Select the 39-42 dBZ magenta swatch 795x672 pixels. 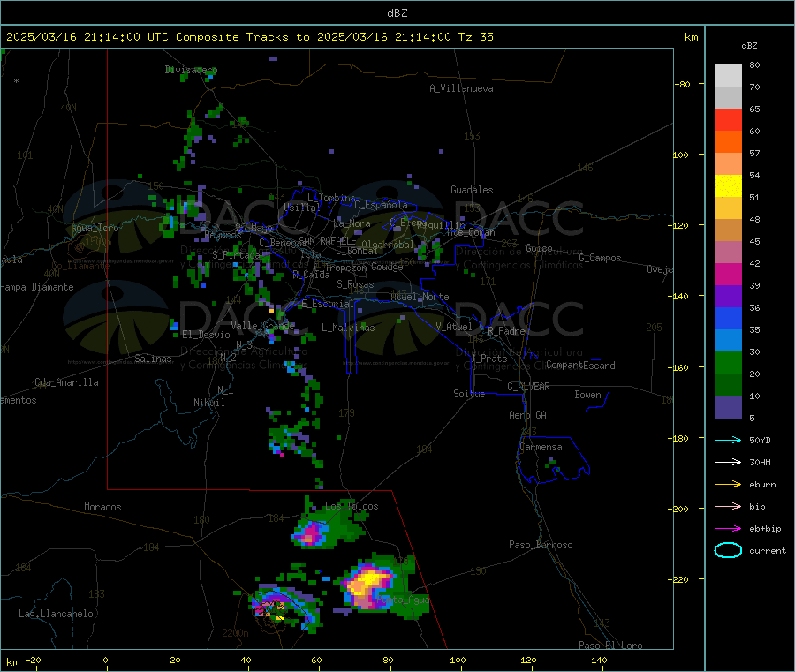(728, 274)
